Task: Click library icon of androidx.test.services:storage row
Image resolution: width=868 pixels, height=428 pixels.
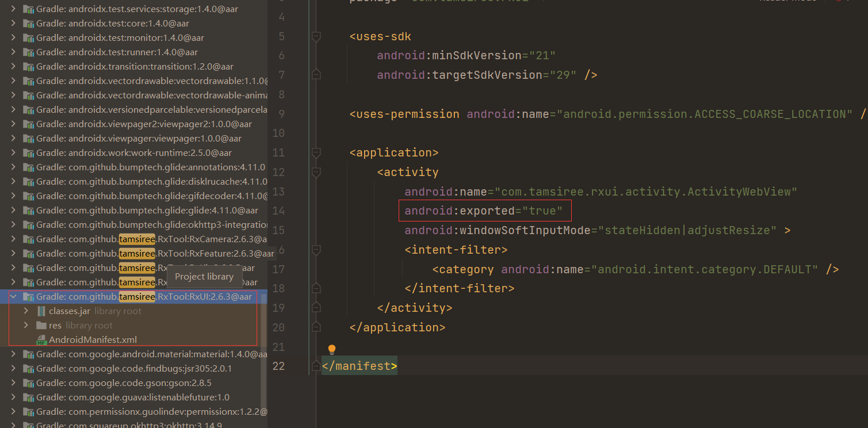Action: (x=29, y=9)
